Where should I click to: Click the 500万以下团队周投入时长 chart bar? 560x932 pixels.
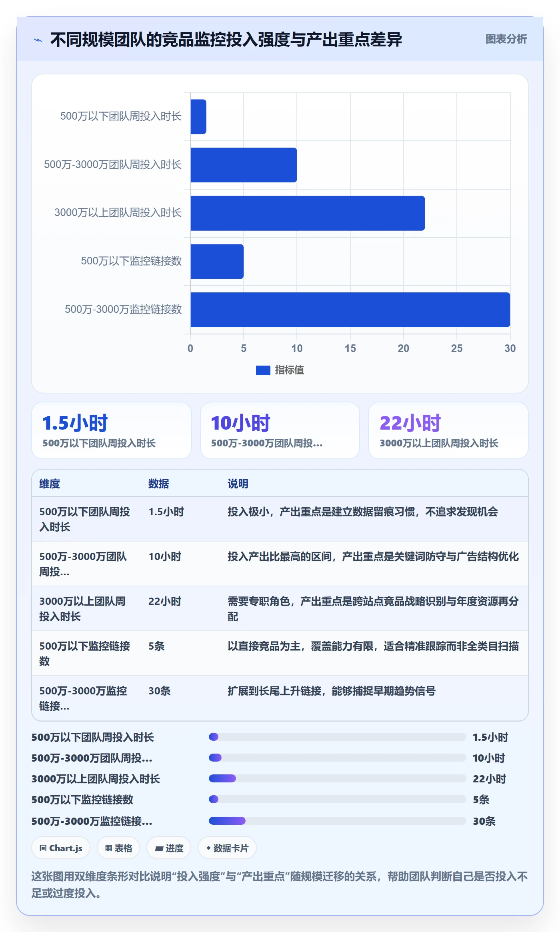[x=198, y=117]
